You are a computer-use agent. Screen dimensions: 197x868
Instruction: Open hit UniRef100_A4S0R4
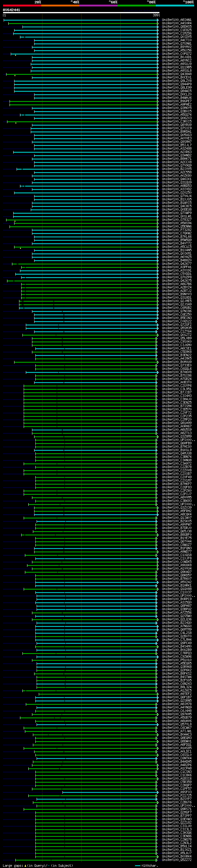(x=176, y=23)
